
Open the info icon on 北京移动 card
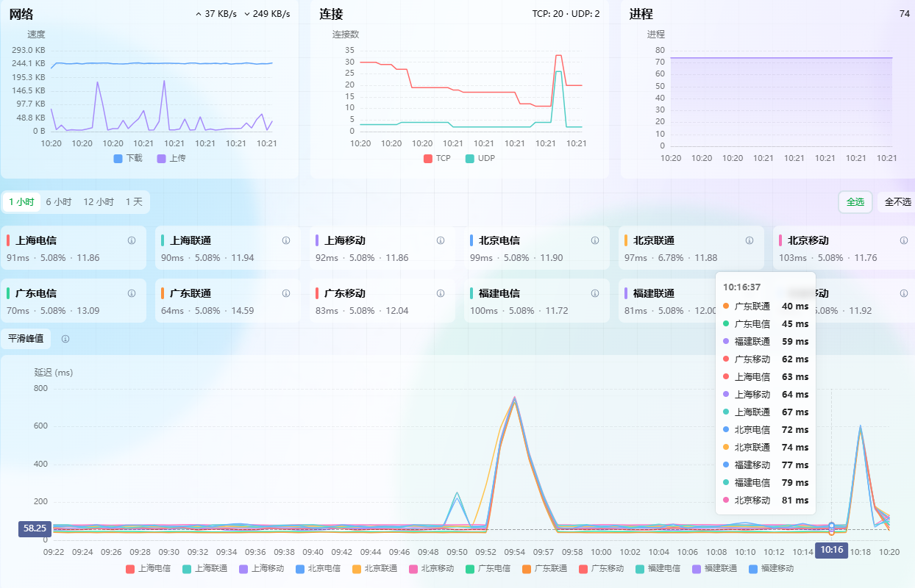click(x=904, y=240)
